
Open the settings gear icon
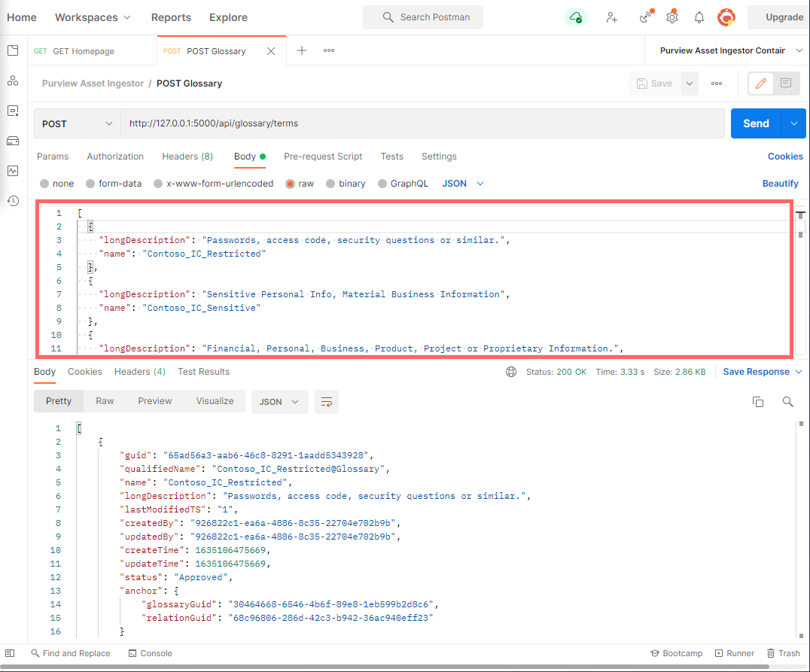[x=672, y=17]
